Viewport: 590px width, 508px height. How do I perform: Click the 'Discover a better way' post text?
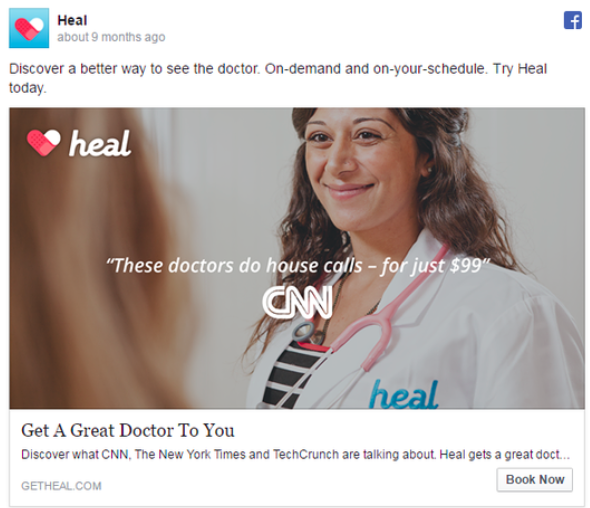pyautogui.click(x=278, y=78)
